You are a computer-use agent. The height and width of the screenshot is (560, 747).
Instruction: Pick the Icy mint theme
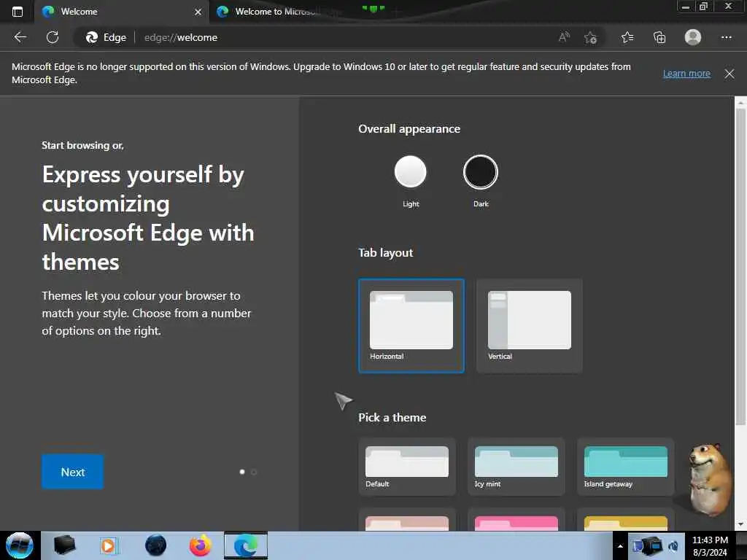tap(516, 467)
